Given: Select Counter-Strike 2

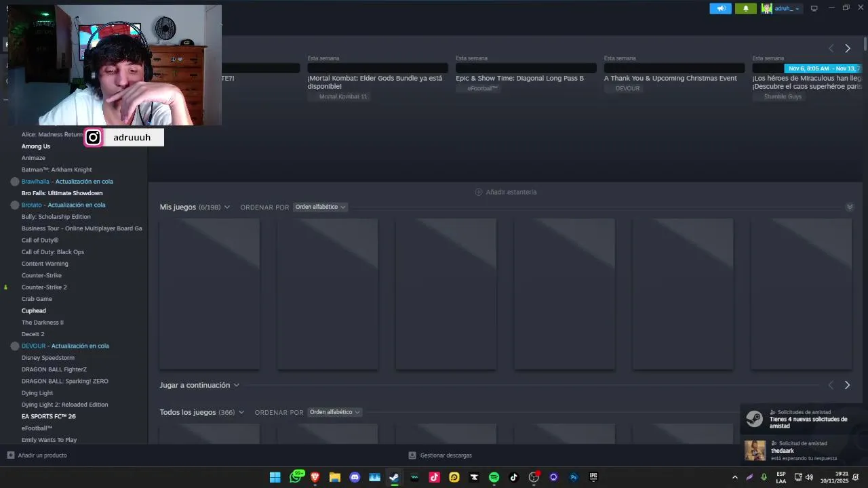Looking at the screenshot, I should (44, 287).
